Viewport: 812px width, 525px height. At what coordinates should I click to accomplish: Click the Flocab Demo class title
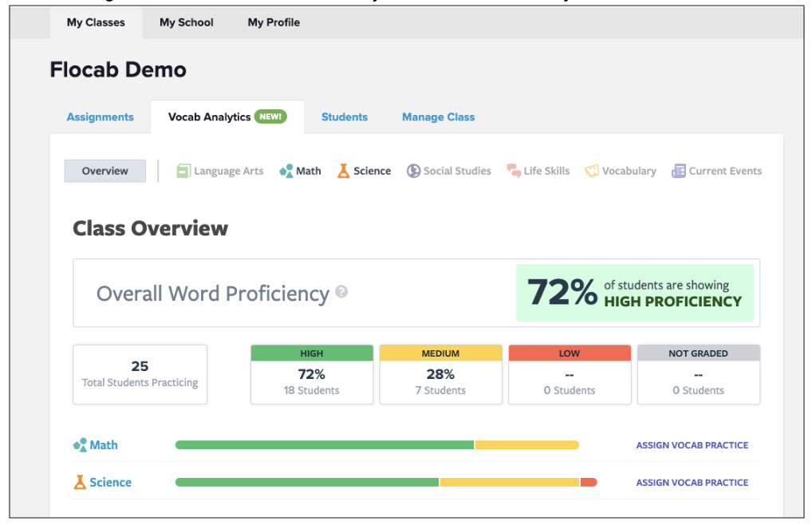pos(118,69)
